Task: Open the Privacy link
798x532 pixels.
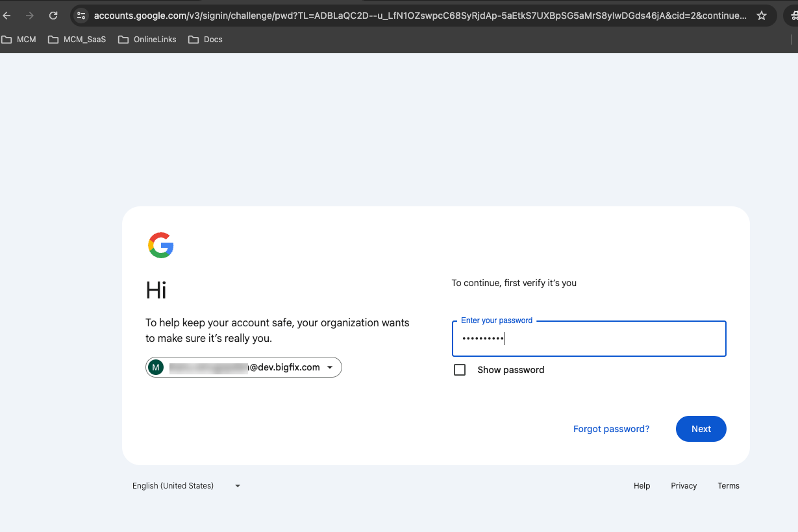Action: (684, 486)
